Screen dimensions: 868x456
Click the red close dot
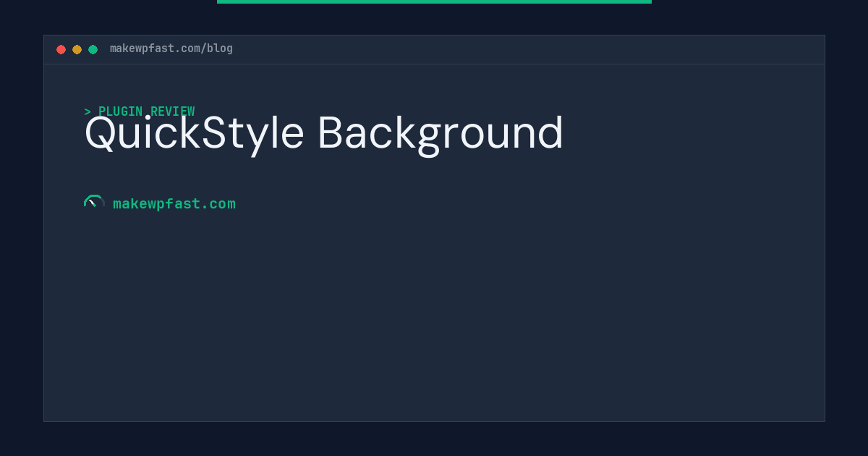coord(61,49)
